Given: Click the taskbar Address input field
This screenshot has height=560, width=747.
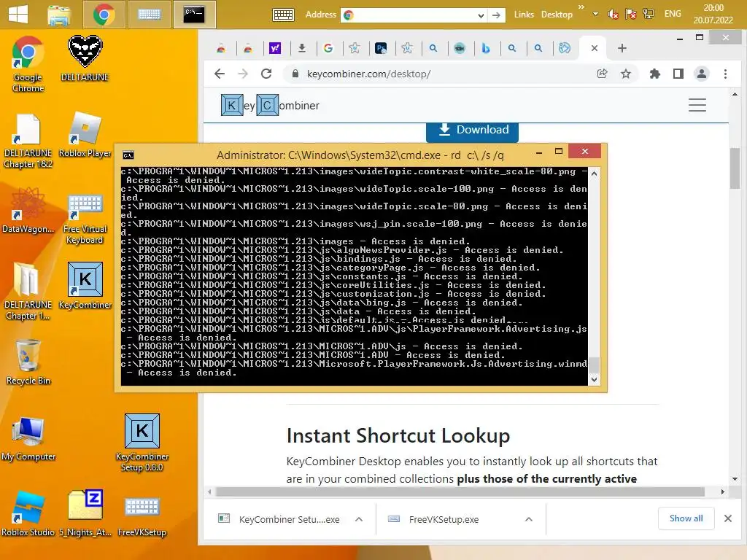Looking at the screenshot, I should (414, 15).
